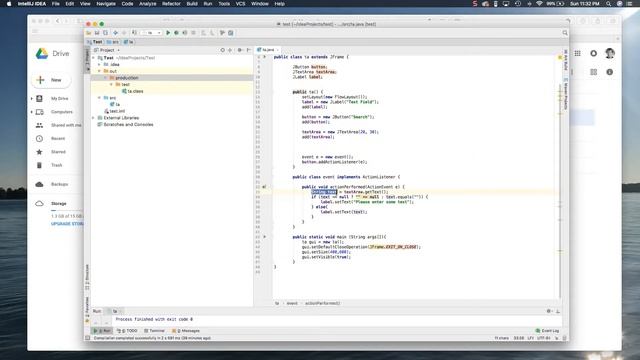Click the account avatar in Drive window
The height and width of the screenshot is (360, 640).
tap(610, 53)
